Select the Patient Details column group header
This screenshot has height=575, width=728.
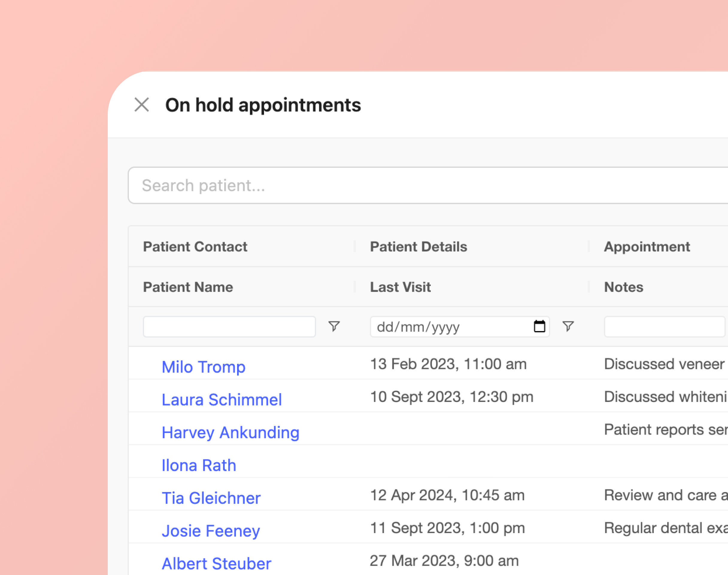(418, 247)
